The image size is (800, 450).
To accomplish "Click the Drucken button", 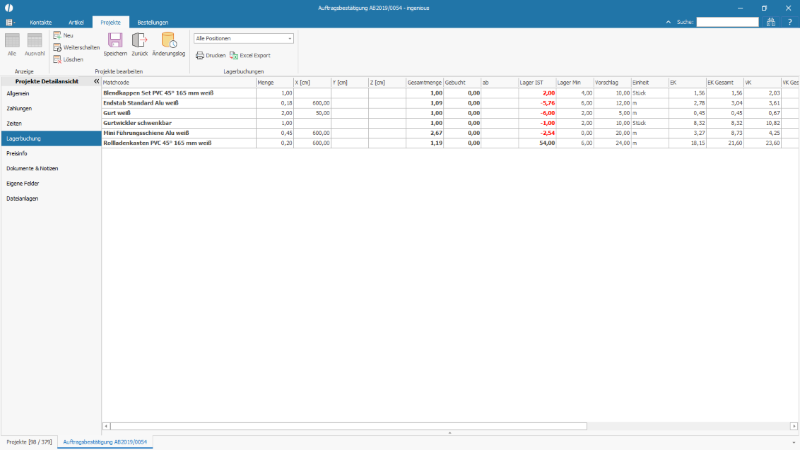I will 211,55.
